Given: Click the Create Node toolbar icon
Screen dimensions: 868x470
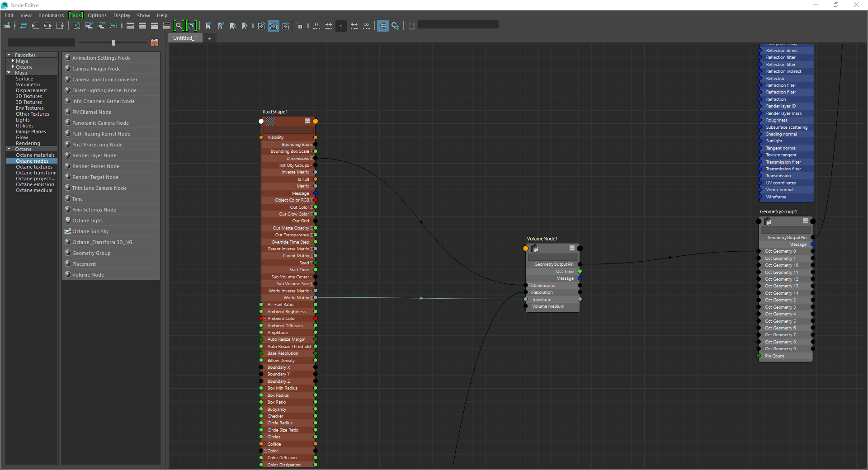Looking at the screenshot, I should [7, 26].
